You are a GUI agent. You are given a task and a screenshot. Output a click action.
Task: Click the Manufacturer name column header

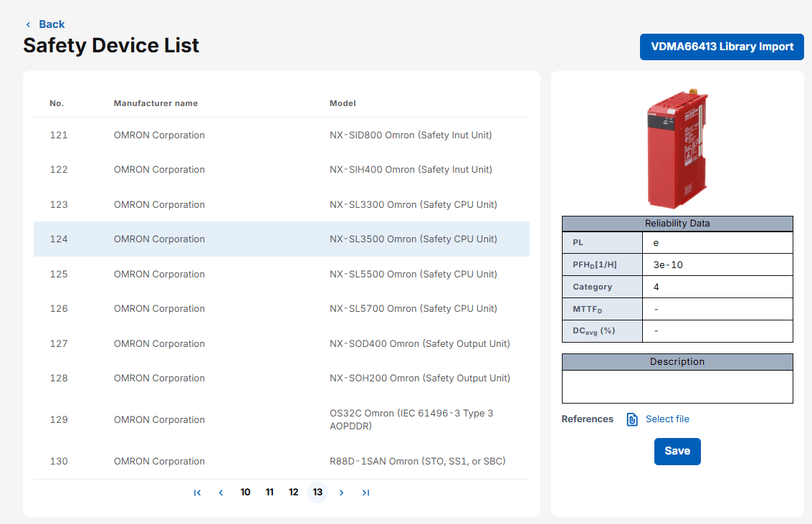coord(156,103)
